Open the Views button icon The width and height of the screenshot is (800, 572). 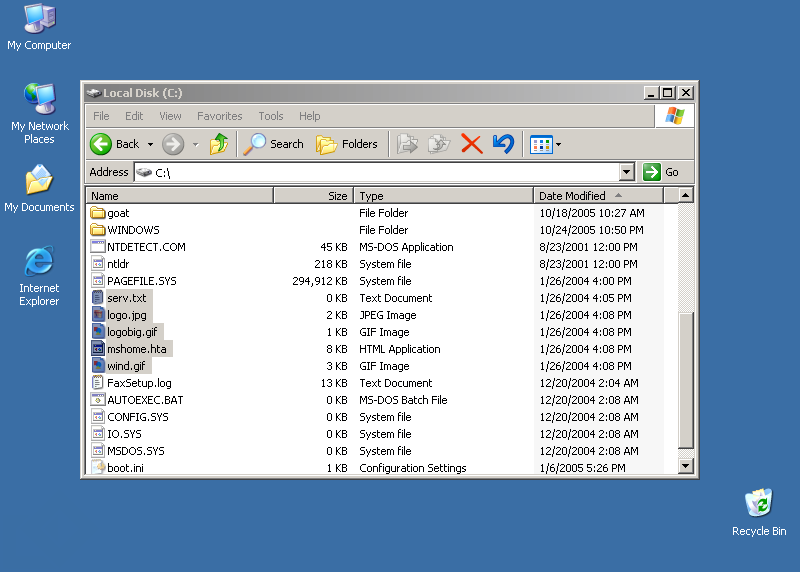click(541, 145)
